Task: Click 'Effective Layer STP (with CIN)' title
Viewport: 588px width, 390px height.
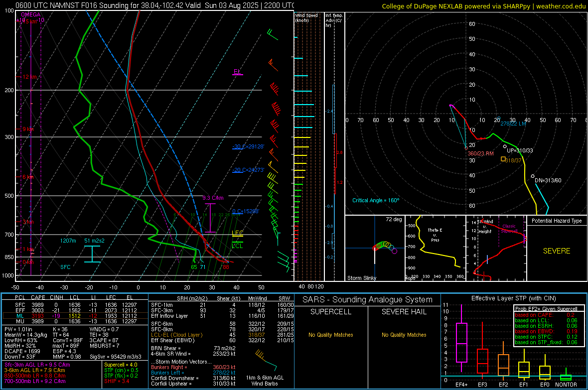Action: coord(513,298)
